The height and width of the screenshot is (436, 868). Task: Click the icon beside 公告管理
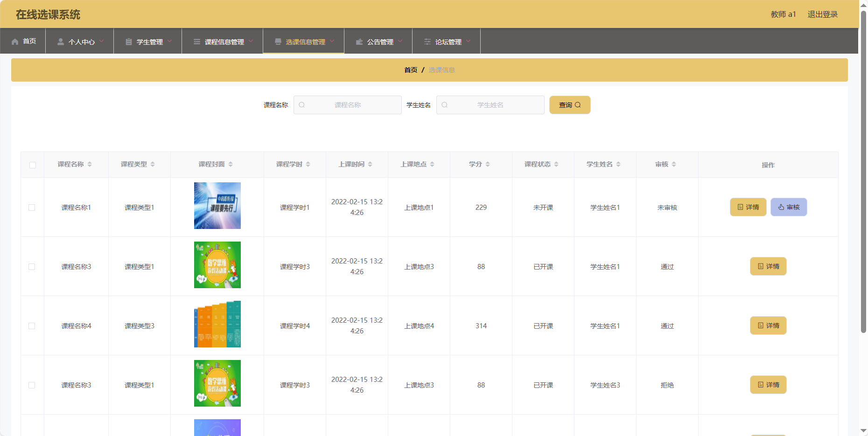(359, 42)
